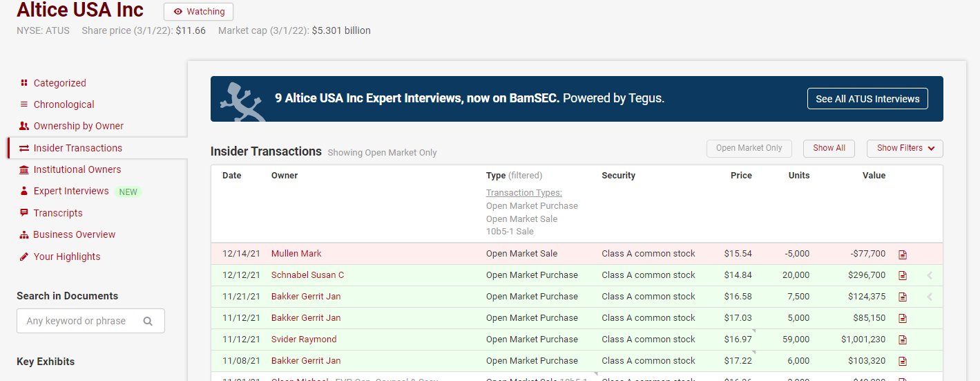The height and width of the screenshot is (381, 980).
Task: Click the Insider Transactions arrows icon
Action: pyautogui.click(x=24, y=148)
